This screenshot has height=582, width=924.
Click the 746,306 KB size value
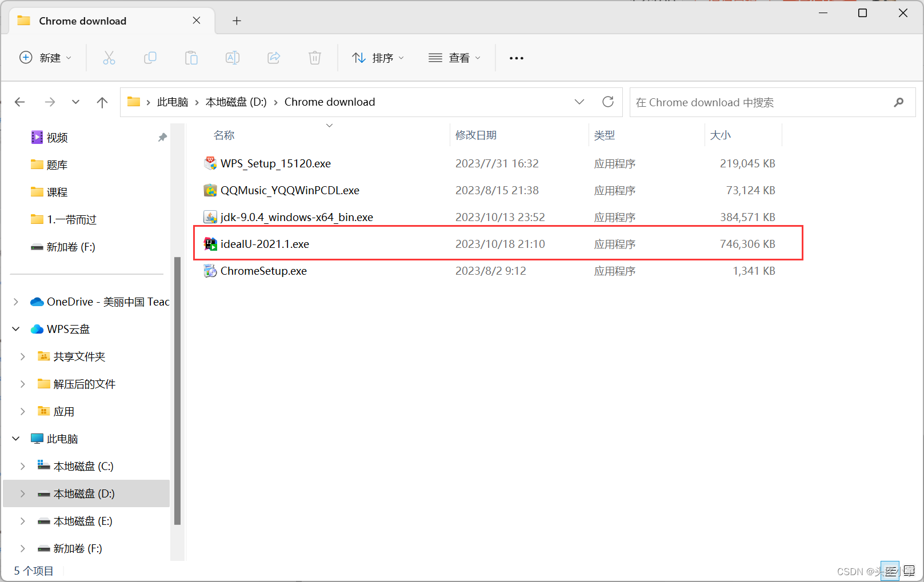point(747,244)
